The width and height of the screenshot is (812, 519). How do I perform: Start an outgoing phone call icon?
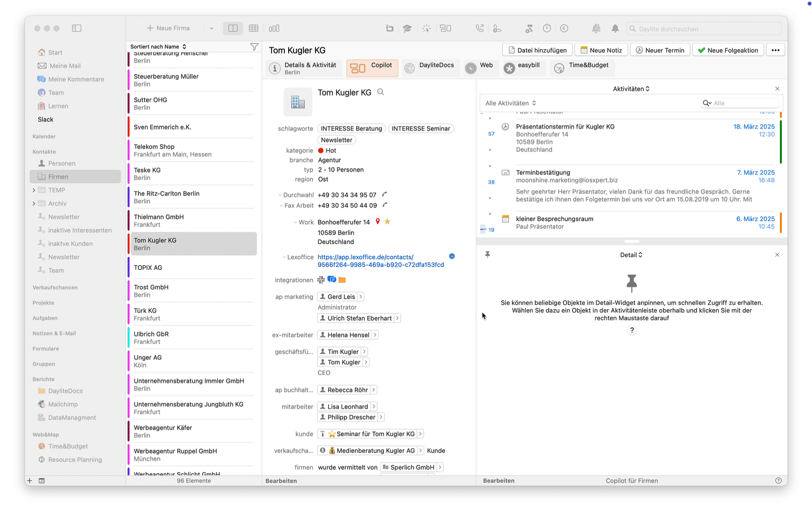click(x=479, y=28)
